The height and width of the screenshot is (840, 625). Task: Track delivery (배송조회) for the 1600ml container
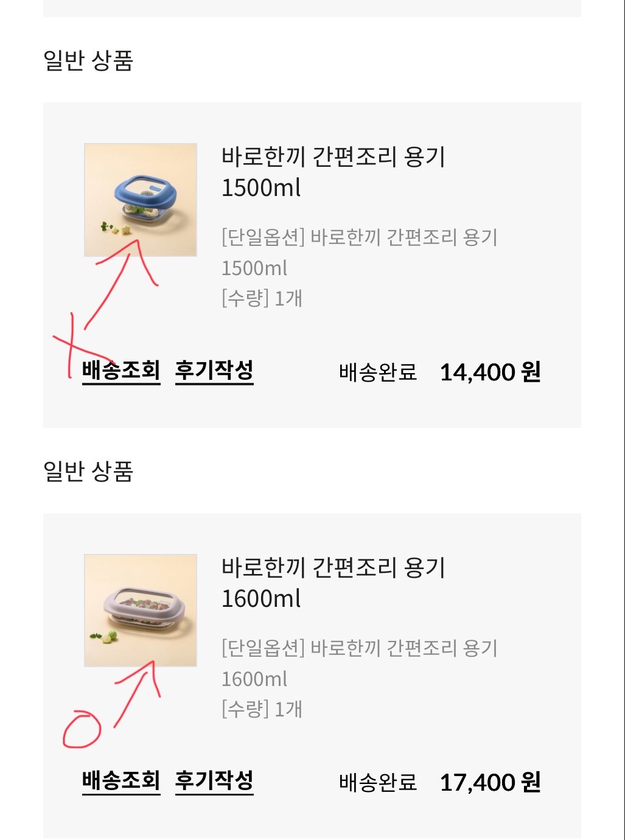pyautogui.click(x=121, y=780)
